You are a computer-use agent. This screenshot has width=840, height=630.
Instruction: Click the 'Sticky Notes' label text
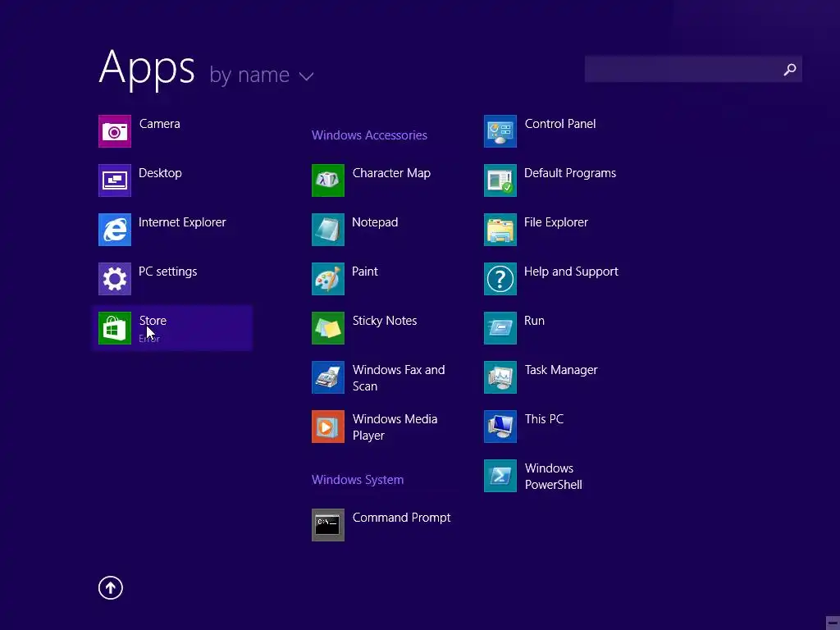(x=385, y=321)
